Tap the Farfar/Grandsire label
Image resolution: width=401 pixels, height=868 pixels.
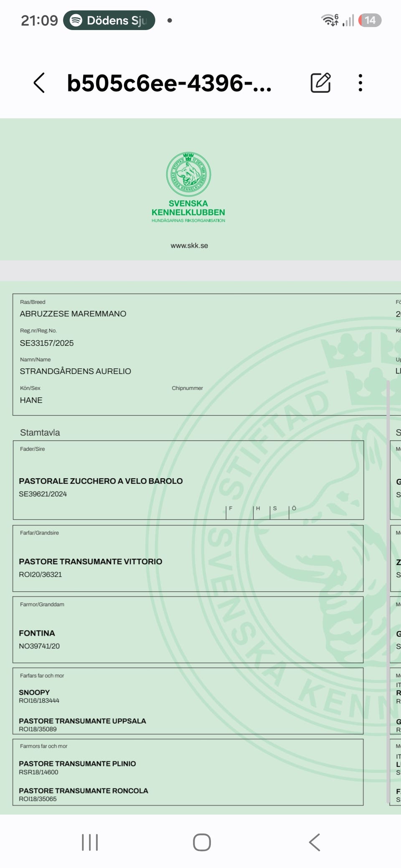(40, 533)
